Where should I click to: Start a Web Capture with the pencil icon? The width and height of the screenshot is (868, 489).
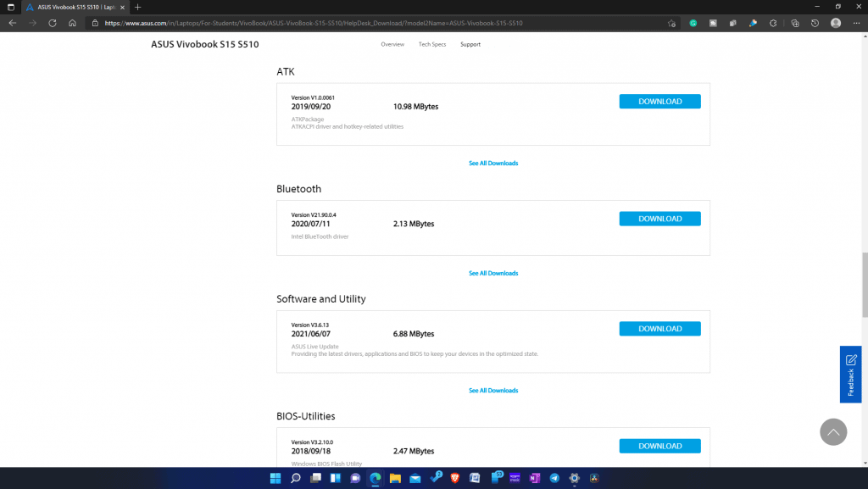coord(753,23)
